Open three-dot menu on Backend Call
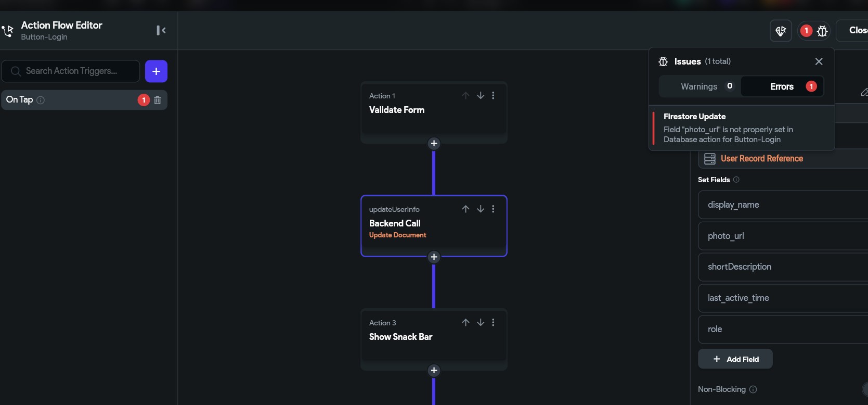Viewport: 868px width, 405px height. 493,209
